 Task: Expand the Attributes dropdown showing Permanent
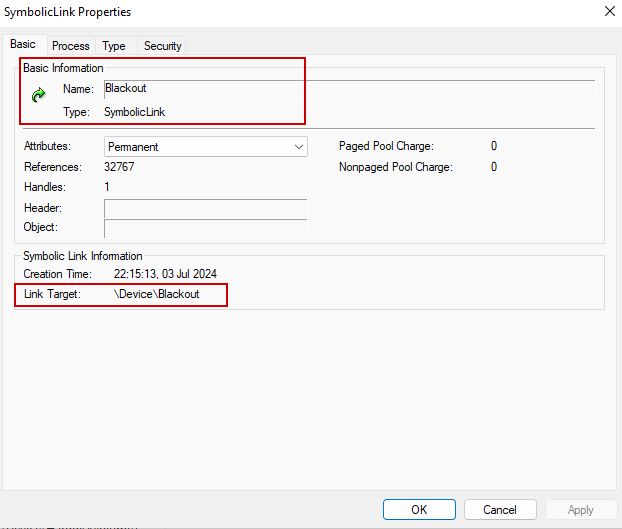click(x=205, y=147)
